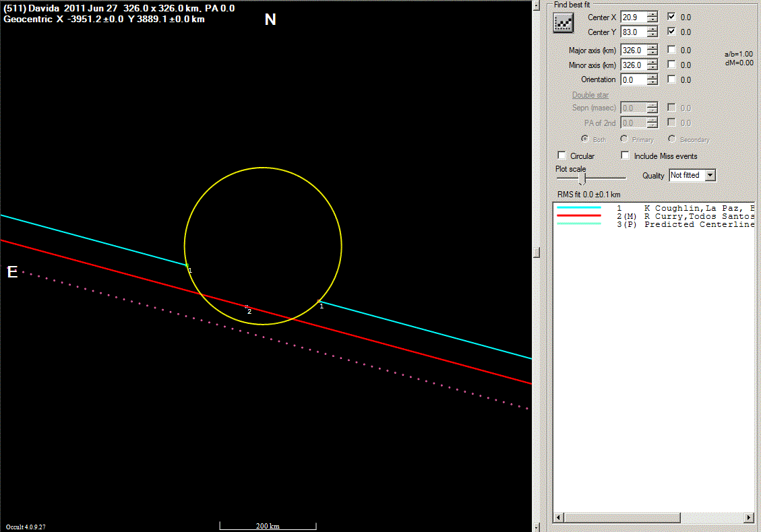Screen dimensions: 761x532
Task: Increase the Center Y value
Action: pyautogui.click(x=652, y=29)
